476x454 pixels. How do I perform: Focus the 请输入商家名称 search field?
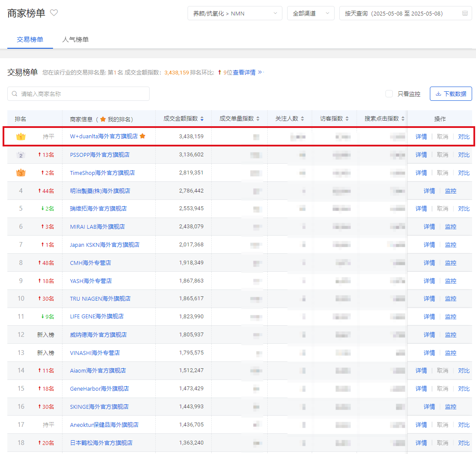[x=78, y=94]
